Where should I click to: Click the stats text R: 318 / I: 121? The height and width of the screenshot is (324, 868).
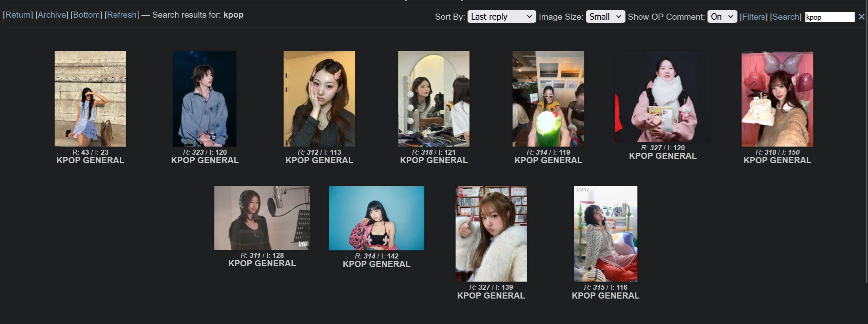point(434,152)
